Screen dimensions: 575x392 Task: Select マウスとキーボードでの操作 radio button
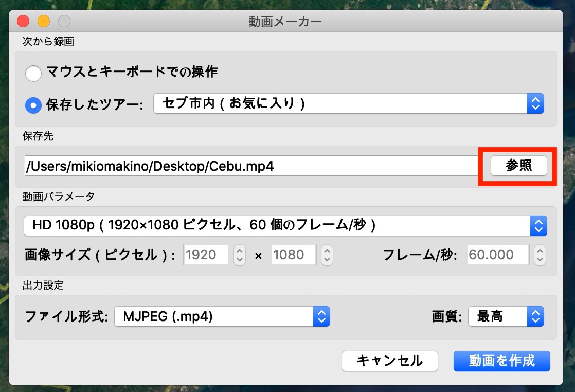click(x=33, y=73)
